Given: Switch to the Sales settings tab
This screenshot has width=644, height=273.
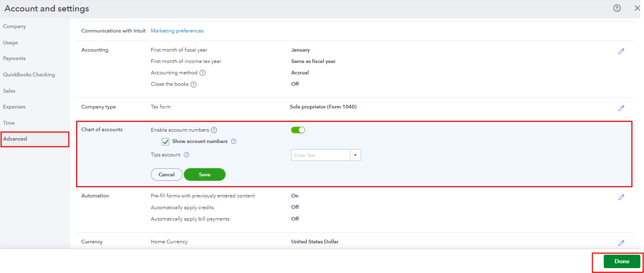Looking at the screenshot, I should pos(9,91).
